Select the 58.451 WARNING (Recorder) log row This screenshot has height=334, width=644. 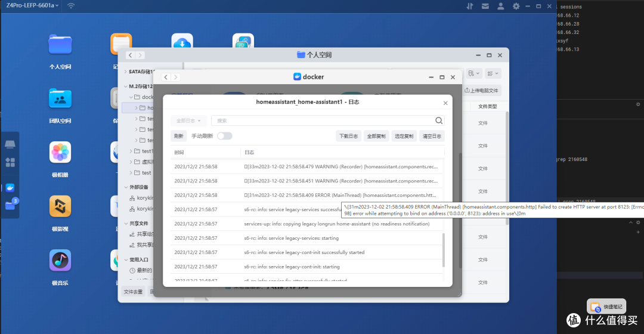click(307, 181)
